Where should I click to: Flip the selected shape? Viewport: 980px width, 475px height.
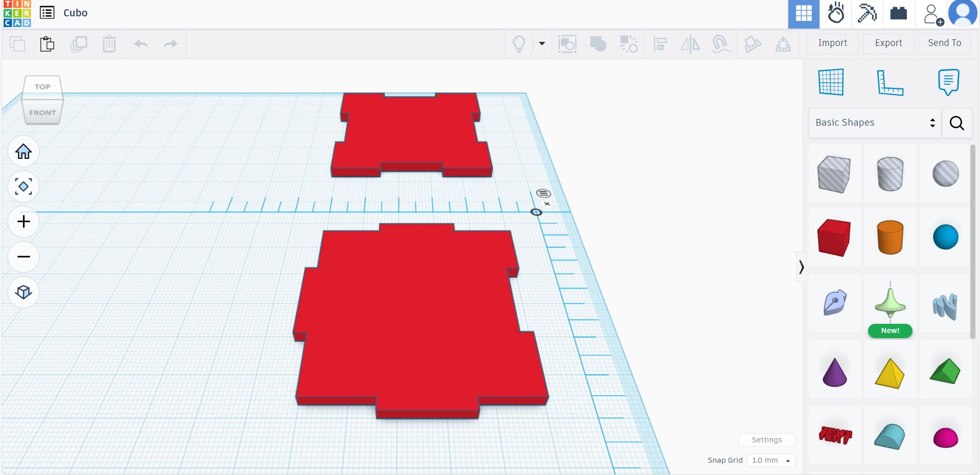pos(691,44)
